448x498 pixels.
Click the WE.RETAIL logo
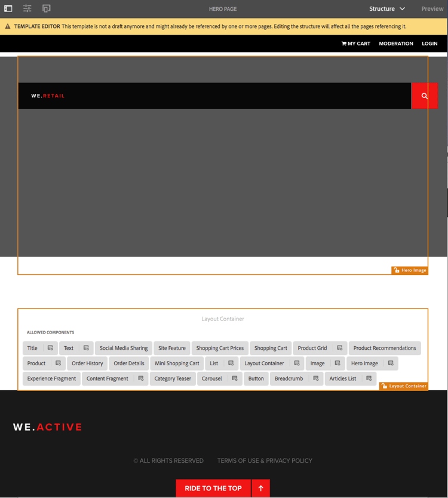pos(48,96)
